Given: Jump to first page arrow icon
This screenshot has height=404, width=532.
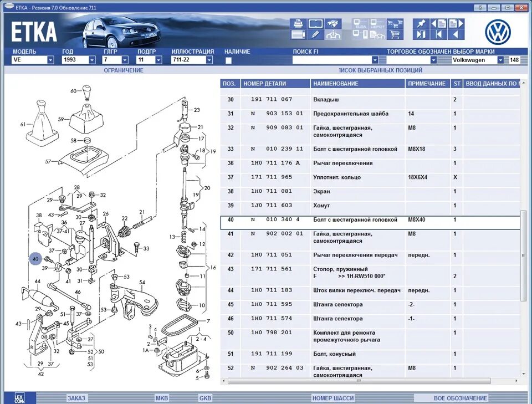Looking at the screenshot, I should click(438, 34).
